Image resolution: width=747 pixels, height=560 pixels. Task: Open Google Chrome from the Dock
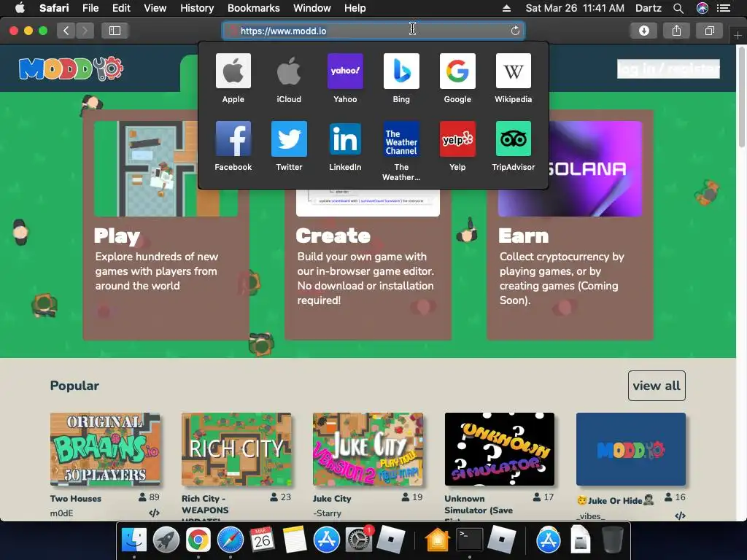point(198,540)
